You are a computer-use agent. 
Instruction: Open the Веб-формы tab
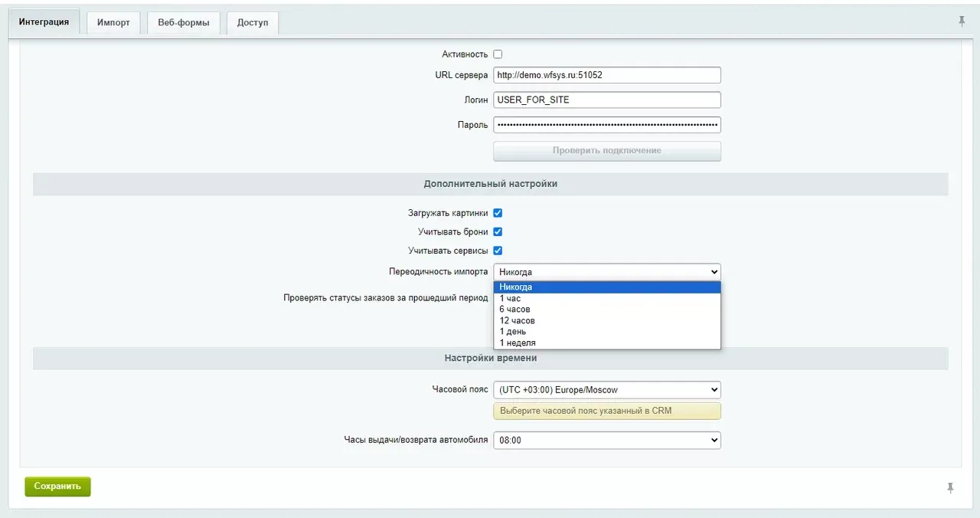tap(184, 23)
